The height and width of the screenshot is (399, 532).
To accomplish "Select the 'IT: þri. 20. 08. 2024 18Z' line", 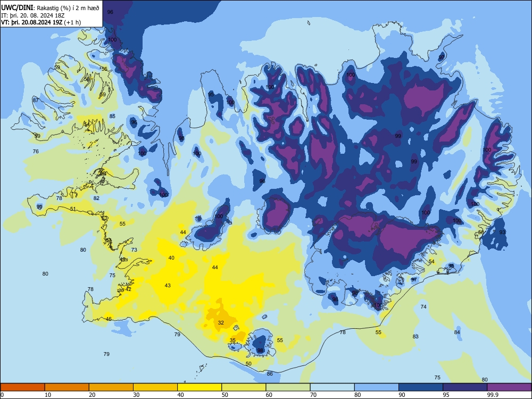I will pos(33,15).
